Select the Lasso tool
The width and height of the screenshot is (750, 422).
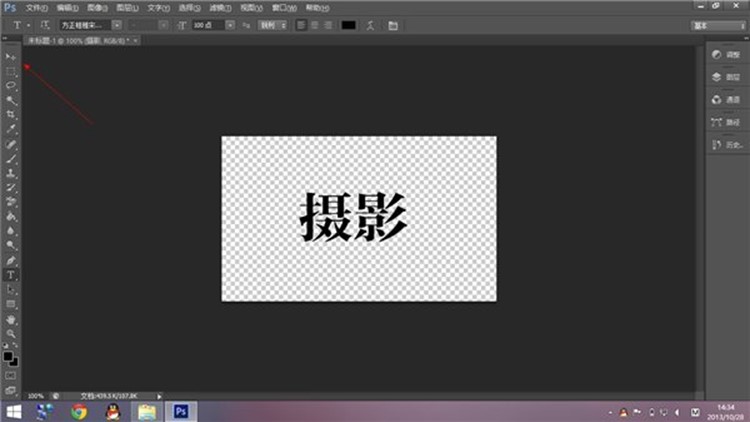click(x=11, y=86)
